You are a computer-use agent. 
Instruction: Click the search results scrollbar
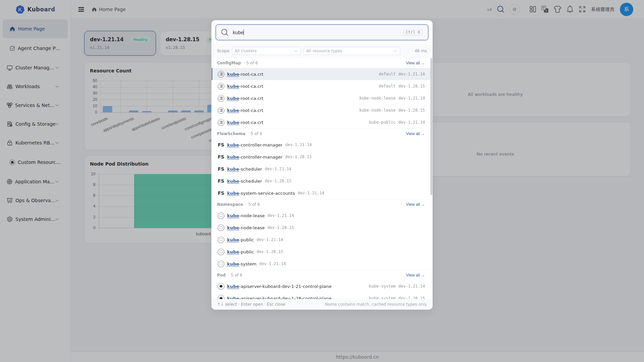point(431,127)
